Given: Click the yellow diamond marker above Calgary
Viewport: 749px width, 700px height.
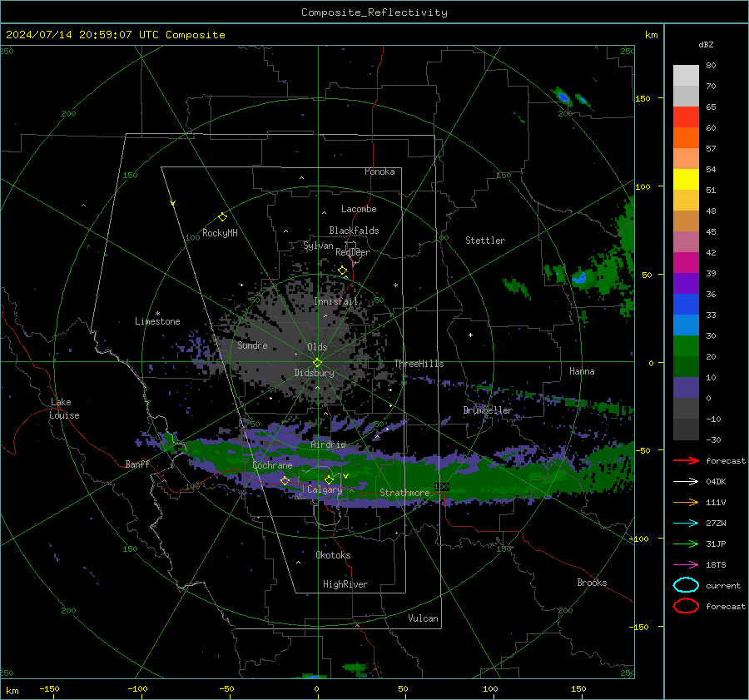Looking at the screenshot, I should [329, 479].
